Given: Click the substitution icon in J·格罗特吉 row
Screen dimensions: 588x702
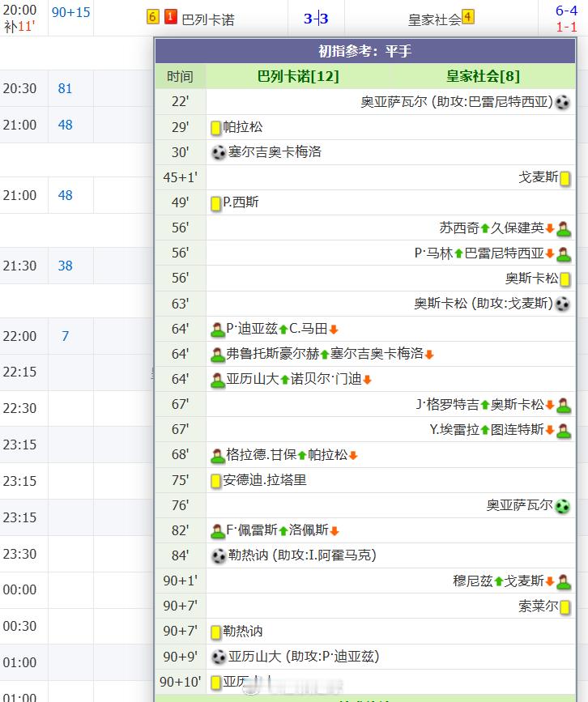Looking at the screenshot, I should pyautogui.click(x=564, y=405).
